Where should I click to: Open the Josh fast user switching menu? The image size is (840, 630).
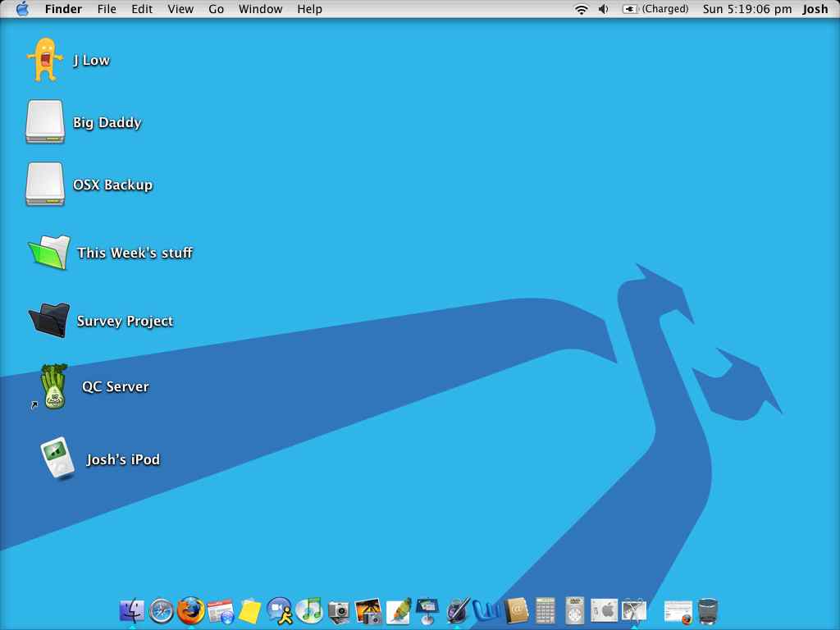pos(815,9)
